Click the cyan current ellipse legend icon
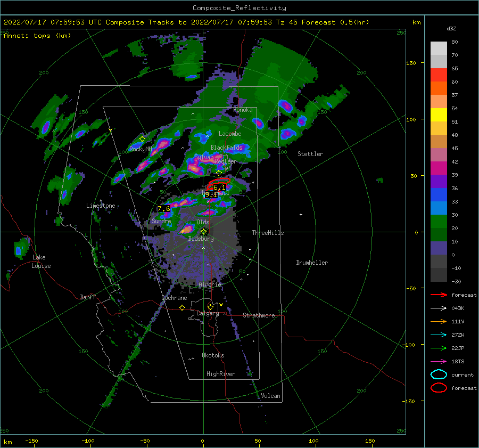Image resolution: width=479 pixels, height=448 pixels. coord(439,374)
